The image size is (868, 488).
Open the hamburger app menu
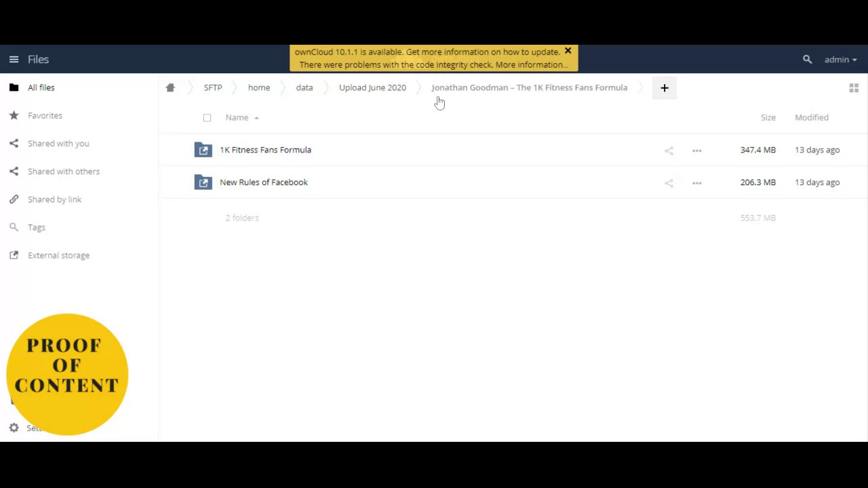pyautogui.click(x=14, y=60)
